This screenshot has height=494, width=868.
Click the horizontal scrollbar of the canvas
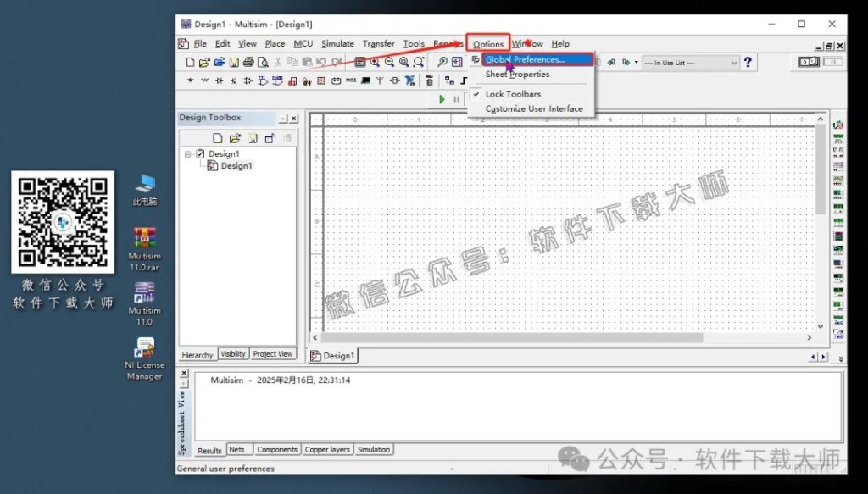point(542,338)
